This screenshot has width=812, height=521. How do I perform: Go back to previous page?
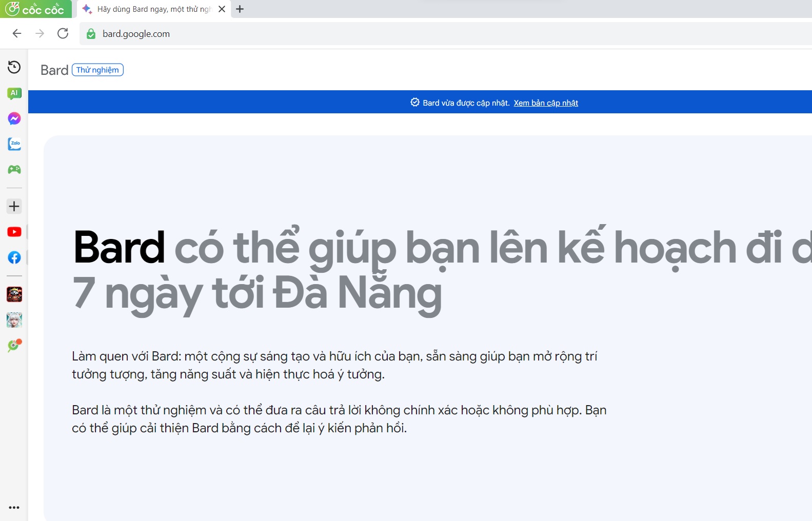(x=17, y=34)
